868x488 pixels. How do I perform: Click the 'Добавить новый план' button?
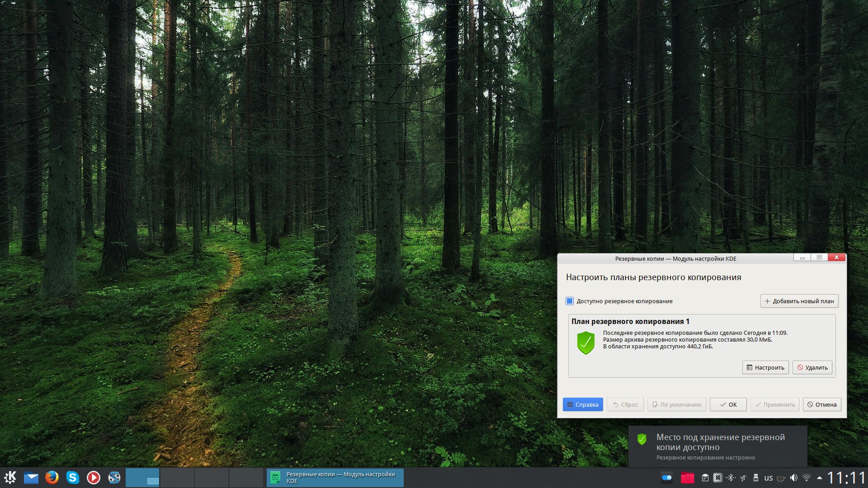point(799,301)
